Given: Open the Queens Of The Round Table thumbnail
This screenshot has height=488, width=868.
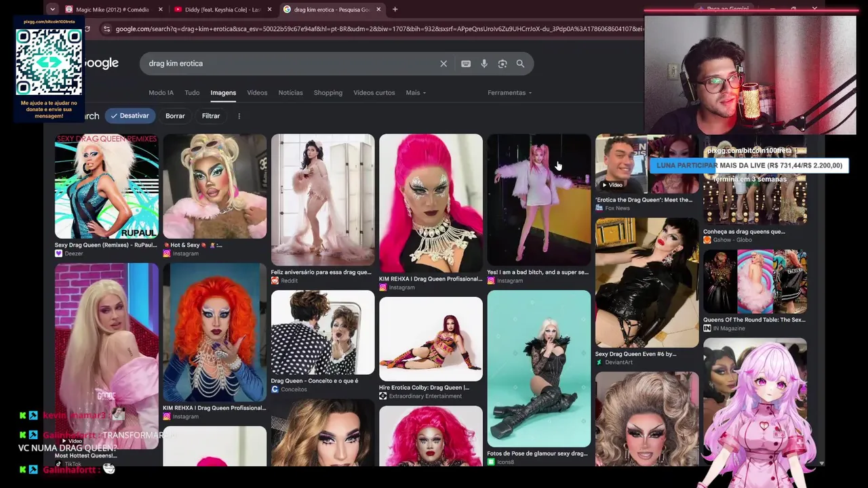Looking at the screenshot, I should click(755, 281).
